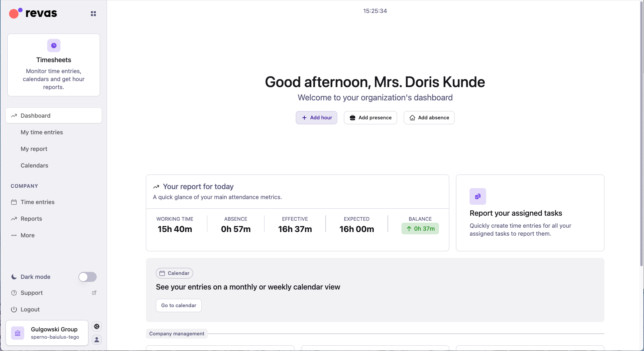Enable dark mode via the moon icon
Screen dimensions: 644x351
13,277
